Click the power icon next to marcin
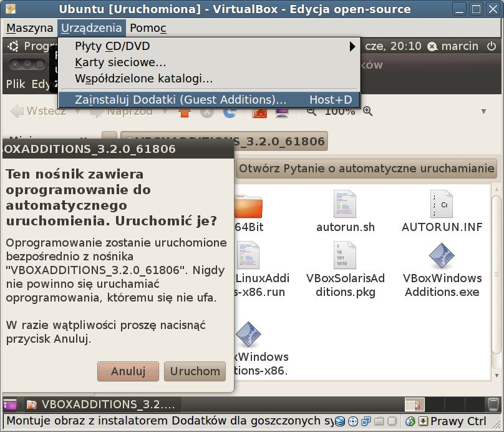Viewport: 504px width, 432px height. 491,46
